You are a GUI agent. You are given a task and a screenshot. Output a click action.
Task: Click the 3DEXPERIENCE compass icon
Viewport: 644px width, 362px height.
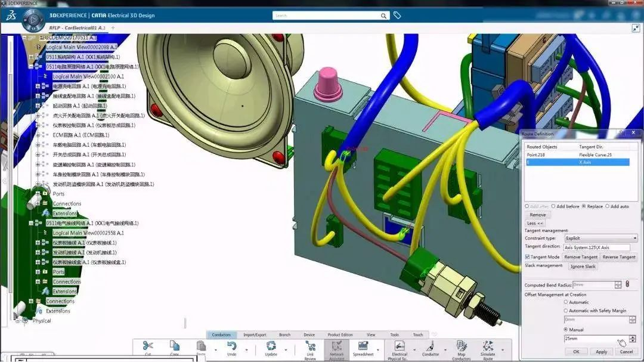(33, 20)
